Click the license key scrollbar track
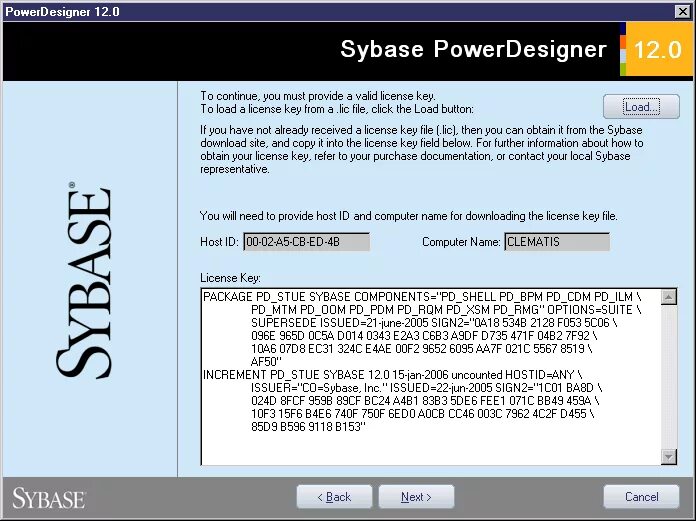This screenshot has height=521, width=696. [668, 376]
